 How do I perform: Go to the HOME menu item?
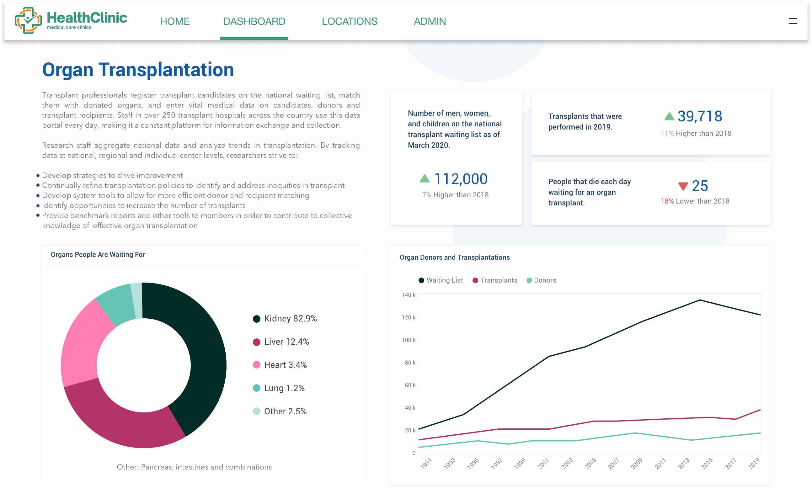tap(175, 21)
